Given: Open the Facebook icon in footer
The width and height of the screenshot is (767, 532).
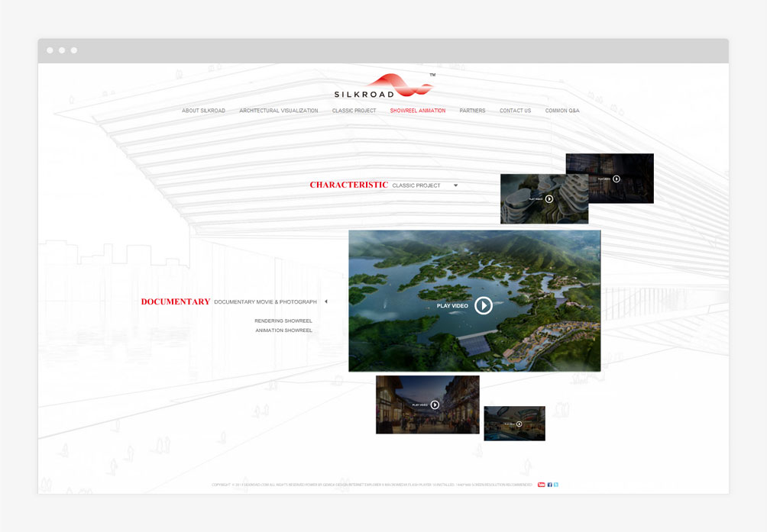Looking at the screenshot, I should point(549,485).
